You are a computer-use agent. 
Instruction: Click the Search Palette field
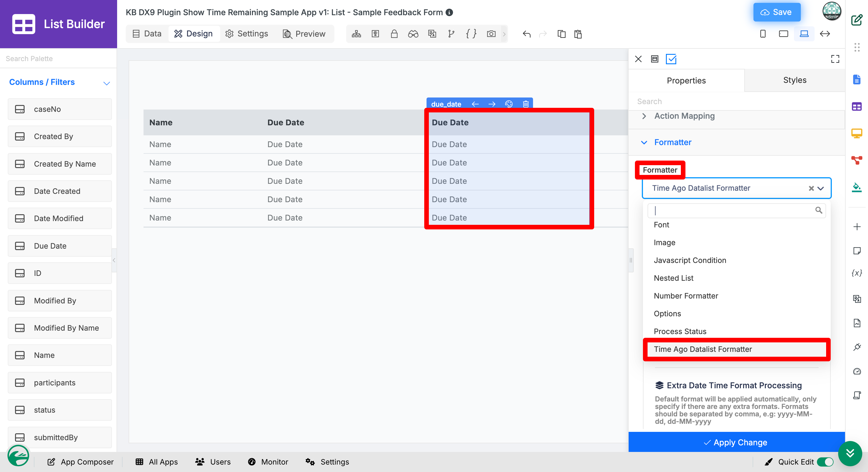(x=59, y=58)
